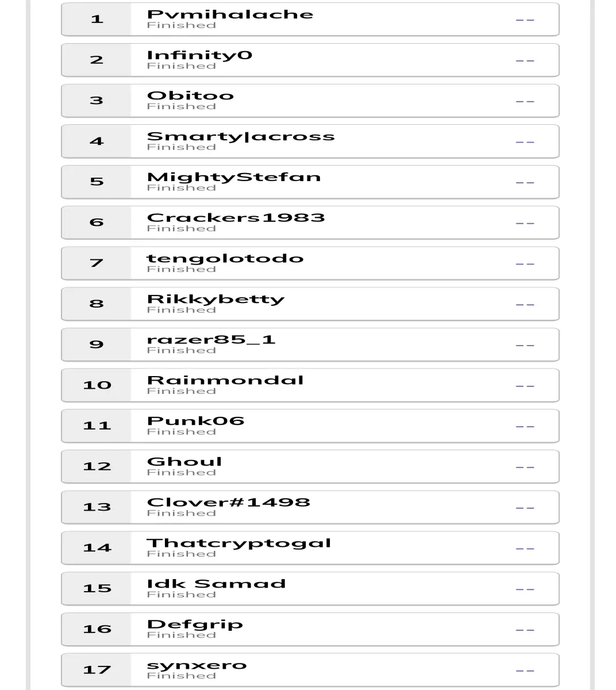Screen dimensions: 616x690
Task: Open the Pvmihalache leaderboard entry
Action: click(x=310, y=20)
